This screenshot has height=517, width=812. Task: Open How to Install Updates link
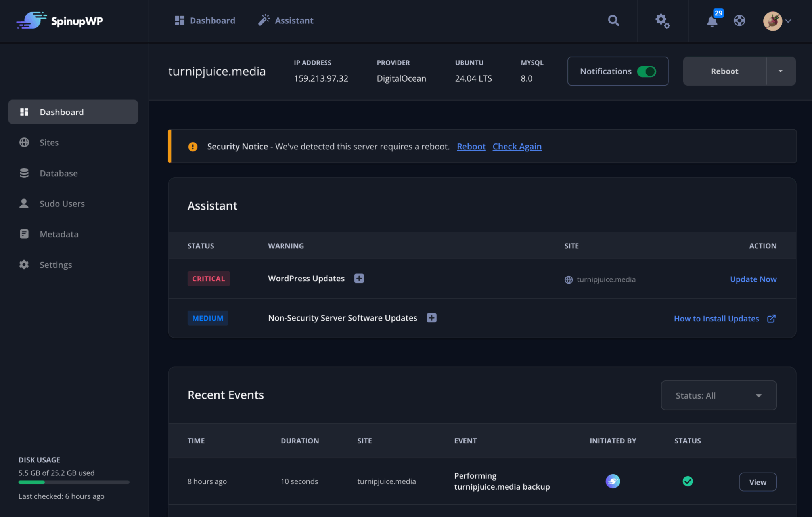pos(716,319)
